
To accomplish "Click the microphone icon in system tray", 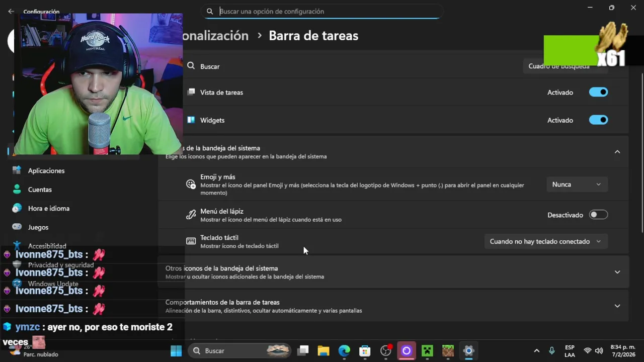I will (x=552, y=351).
